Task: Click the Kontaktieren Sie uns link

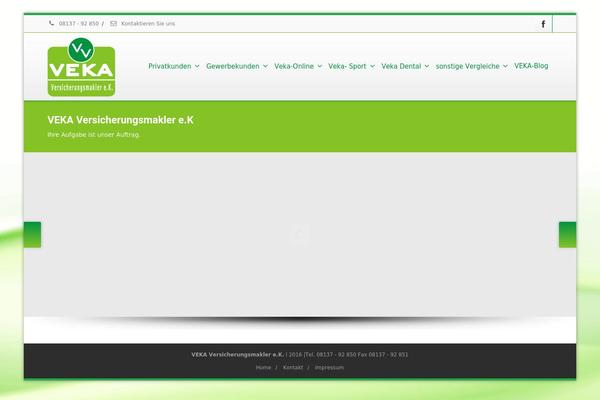Action: [x=148, y=23]
